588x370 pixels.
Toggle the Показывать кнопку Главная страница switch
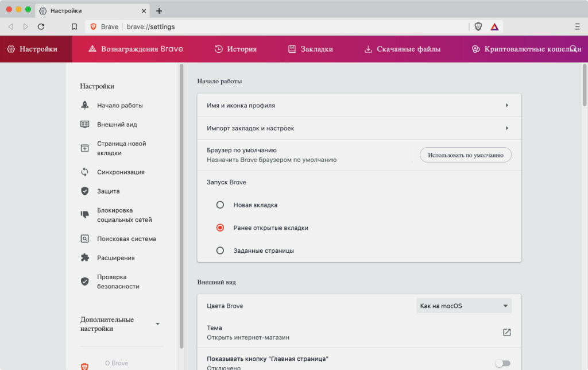click(x=502, y=363)
